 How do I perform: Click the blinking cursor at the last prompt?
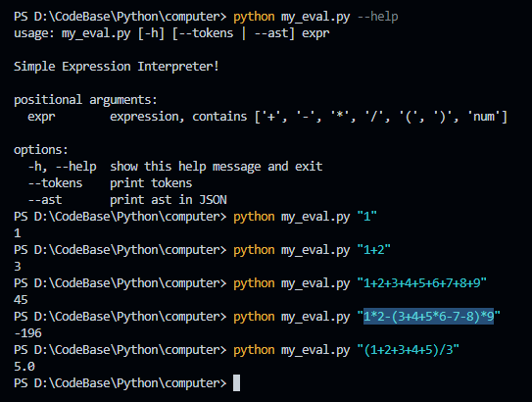236,383
